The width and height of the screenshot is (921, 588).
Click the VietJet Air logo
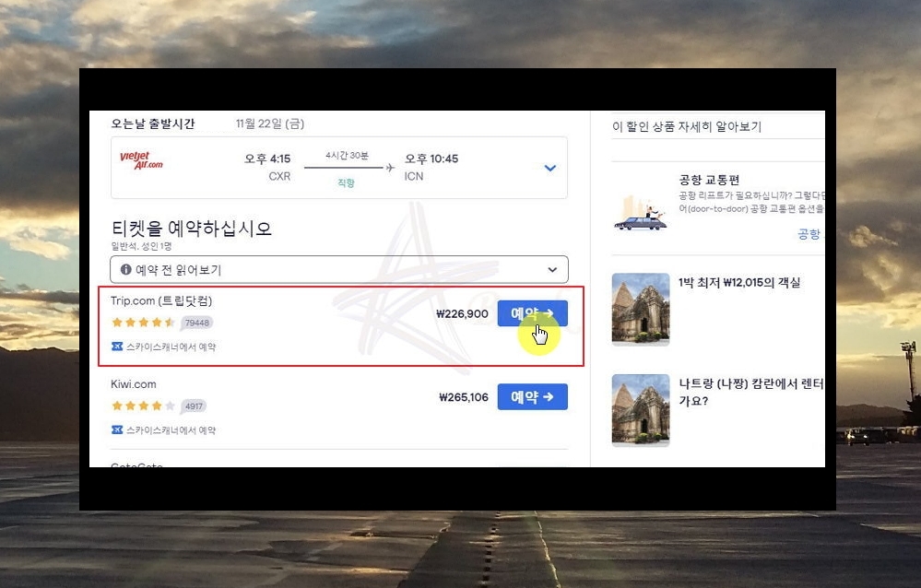coord(141,160)
